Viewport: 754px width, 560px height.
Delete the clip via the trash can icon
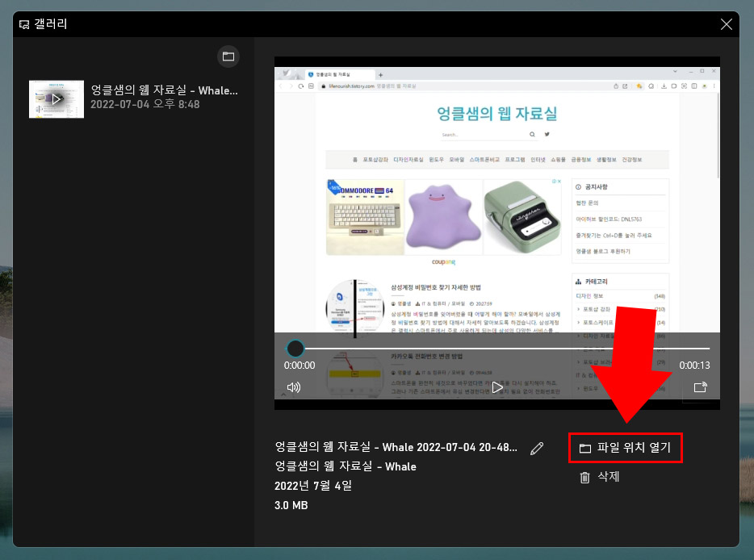584,477
